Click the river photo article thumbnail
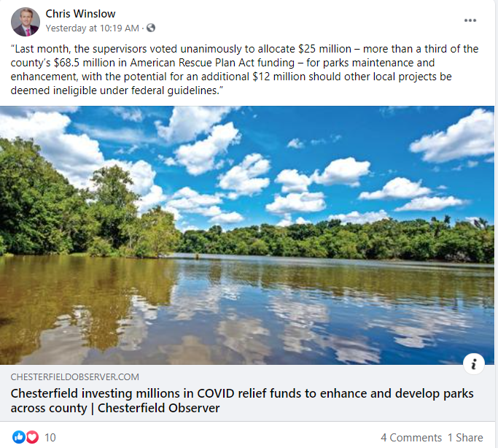The width and height of the screenshot is (498, 448). tap(248, 292)
